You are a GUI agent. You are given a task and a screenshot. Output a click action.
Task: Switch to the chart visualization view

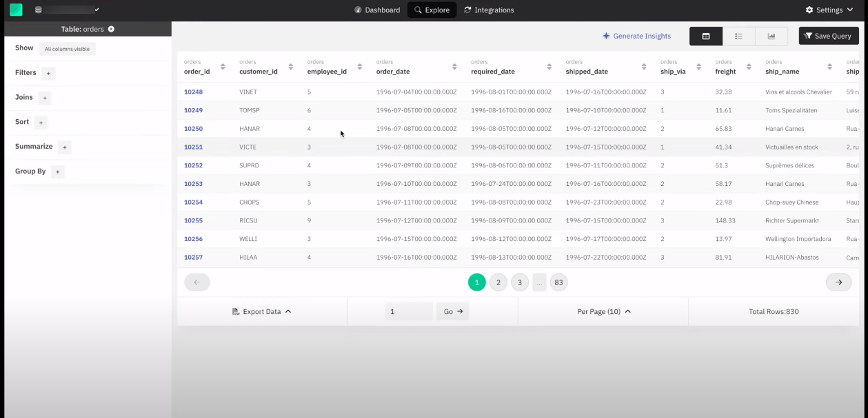click(x=771, y=36)
